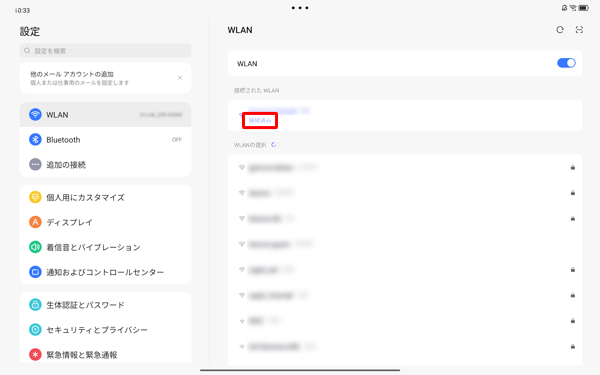This screenshot has width=600, height=375.
Task: Open 通知およびコントロールセンター settings
Action: (105, 272)
